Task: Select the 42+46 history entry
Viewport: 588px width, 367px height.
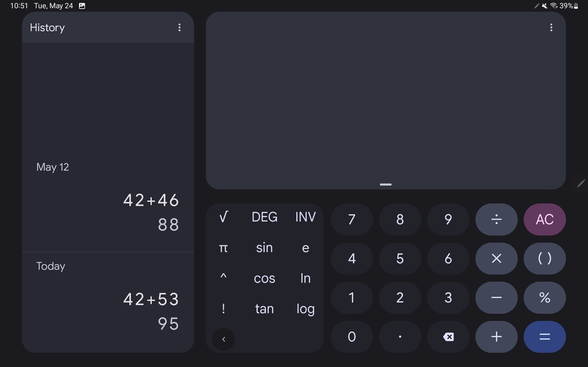Action: click(x=151, y=200)
